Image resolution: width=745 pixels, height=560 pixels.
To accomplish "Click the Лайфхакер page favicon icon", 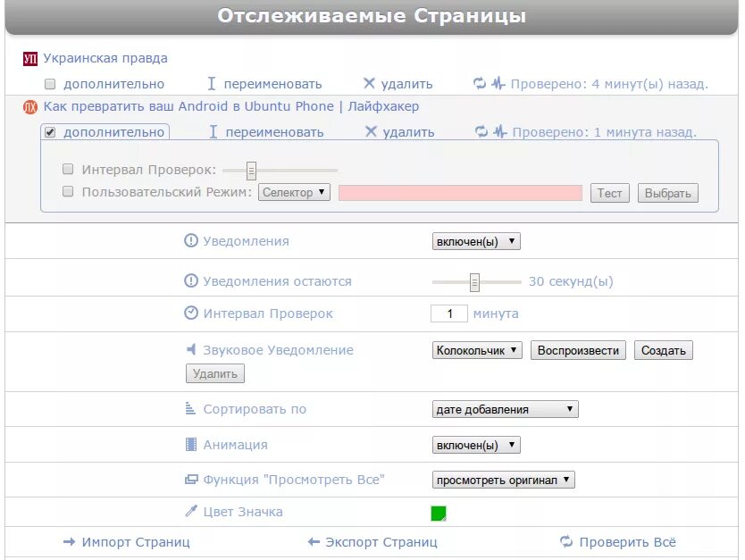I will coord(30,107).
